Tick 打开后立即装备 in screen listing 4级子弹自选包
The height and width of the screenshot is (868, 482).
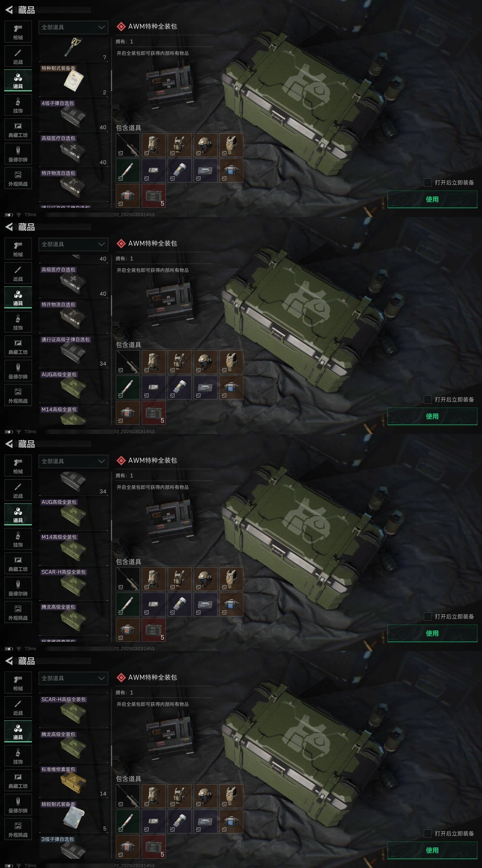coord(427,182)
